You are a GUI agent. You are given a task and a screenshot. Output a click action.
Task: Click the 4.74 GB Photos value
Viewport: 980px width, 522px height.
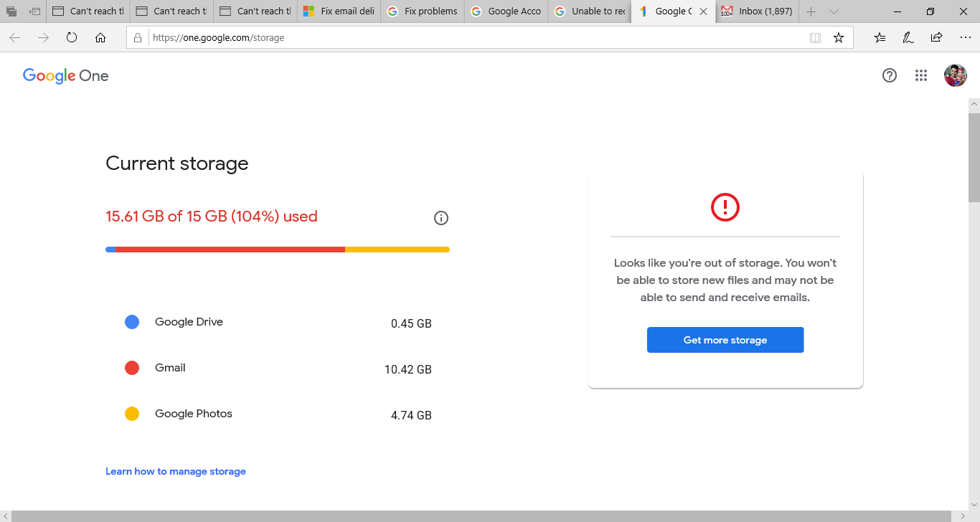tap(411, 416)
